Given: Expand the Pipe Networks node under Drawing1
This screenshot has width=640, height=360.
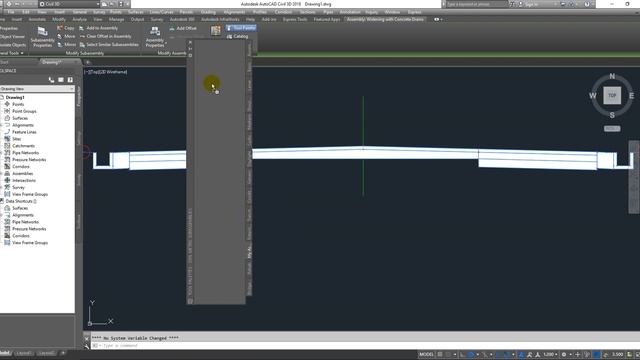Looking at the screenshot, I should pos(2,153).
